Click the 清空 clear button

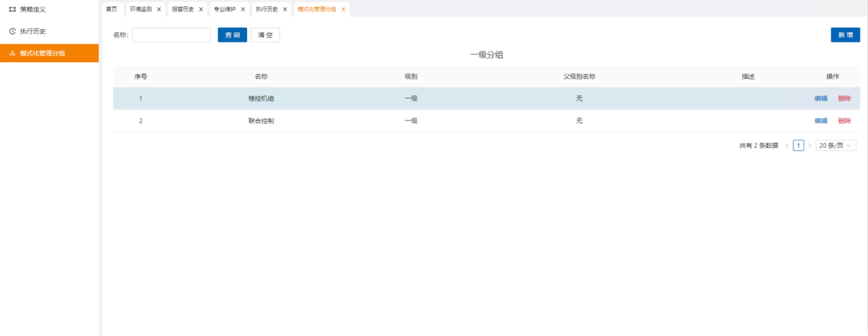[265, 35]
